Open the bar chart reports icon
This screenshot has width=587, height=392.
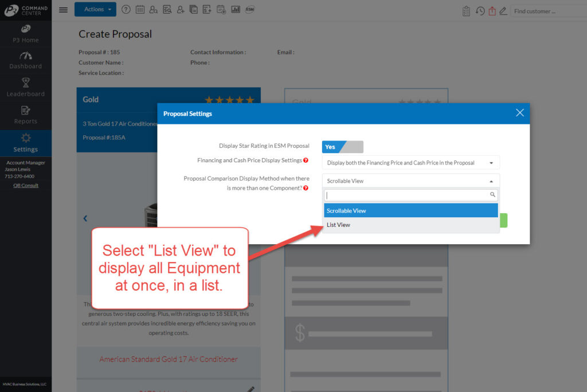pos(236,10)
